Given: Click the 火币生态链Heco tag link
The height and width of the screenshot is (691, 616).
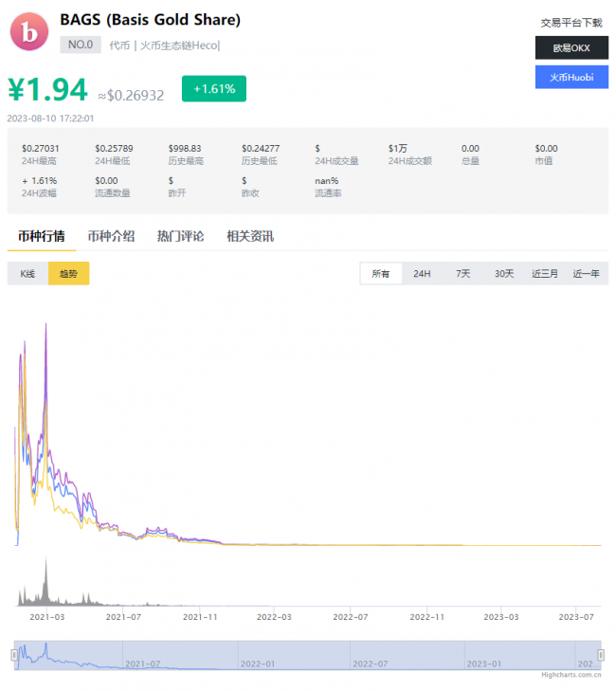Looking at the screenshot, I should click(x=180, y=45).
